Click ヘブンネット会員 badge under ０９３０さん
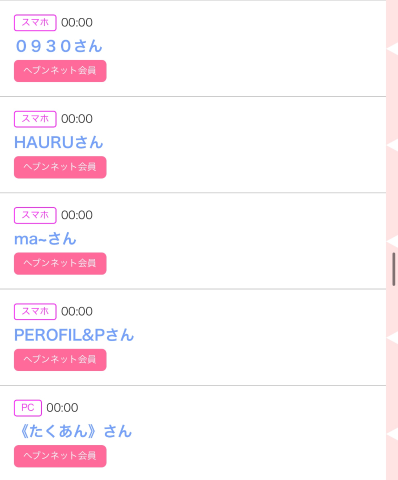The image size is (398, 480). click(60, 71)
